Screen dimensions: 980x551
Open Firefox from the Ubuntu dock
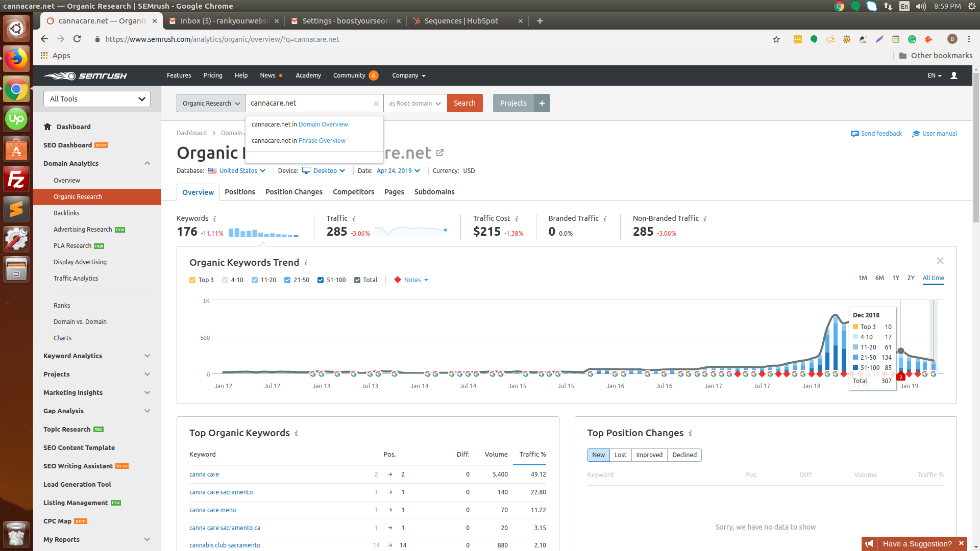pyautogui.click(x=16, y=60)
